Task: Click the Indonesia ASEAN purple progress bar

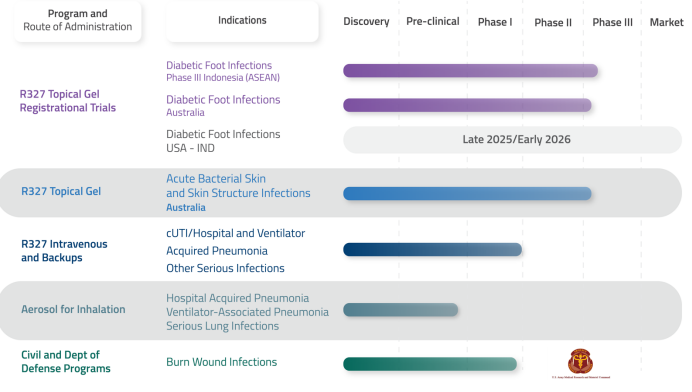Action: tap(470, 71)
